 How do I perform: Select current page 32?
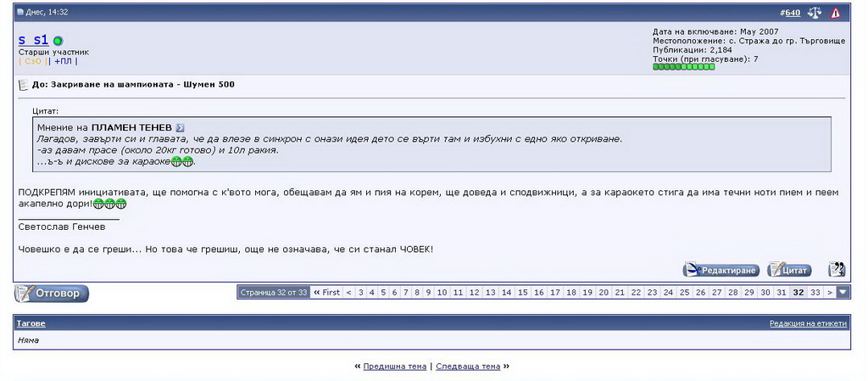point(798,293)
